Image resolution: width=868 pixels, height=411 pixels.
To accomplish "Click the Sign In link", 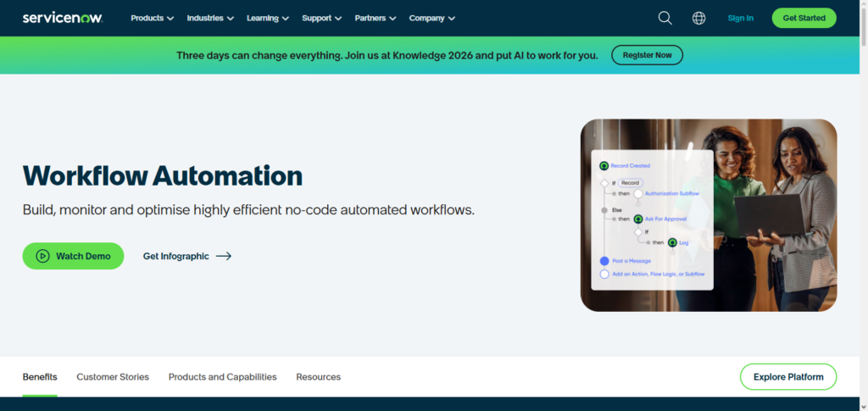I will (740, 18).
